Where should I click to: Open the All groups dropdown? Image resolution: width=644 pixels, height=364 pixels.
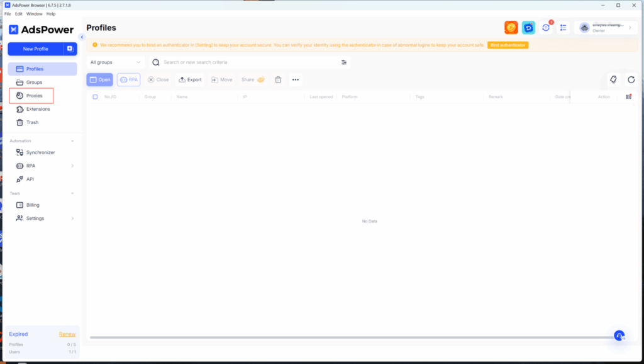(116, 62)
